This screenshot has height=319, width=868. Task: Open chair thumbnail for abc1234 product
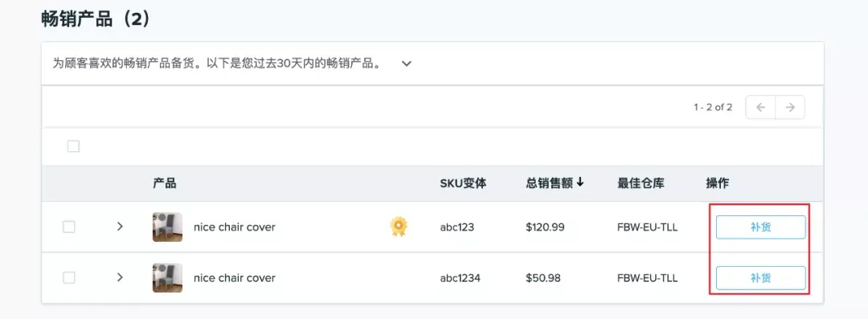167,278
